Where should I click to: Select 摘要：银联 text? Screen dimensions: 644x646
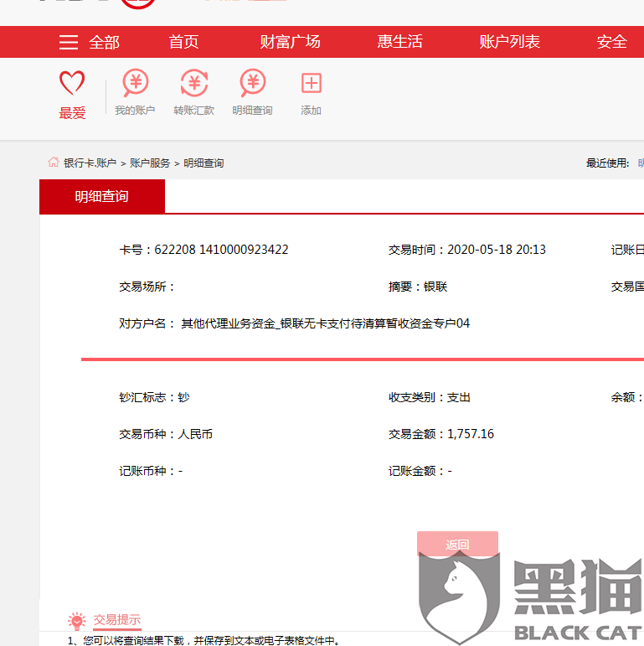click(418, 287)
